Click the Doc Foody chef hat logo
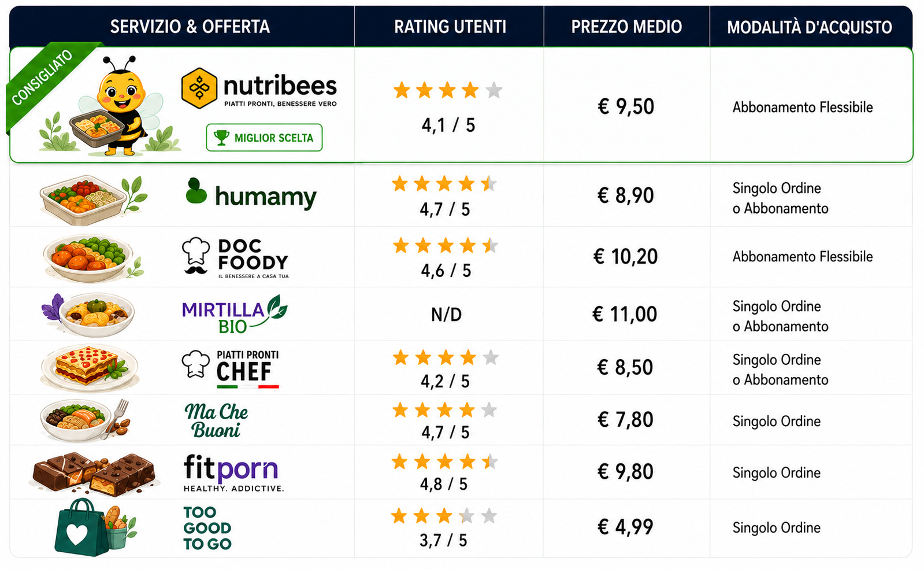The width and height of the screenshot is (924, 569). [x=195, y=256]
